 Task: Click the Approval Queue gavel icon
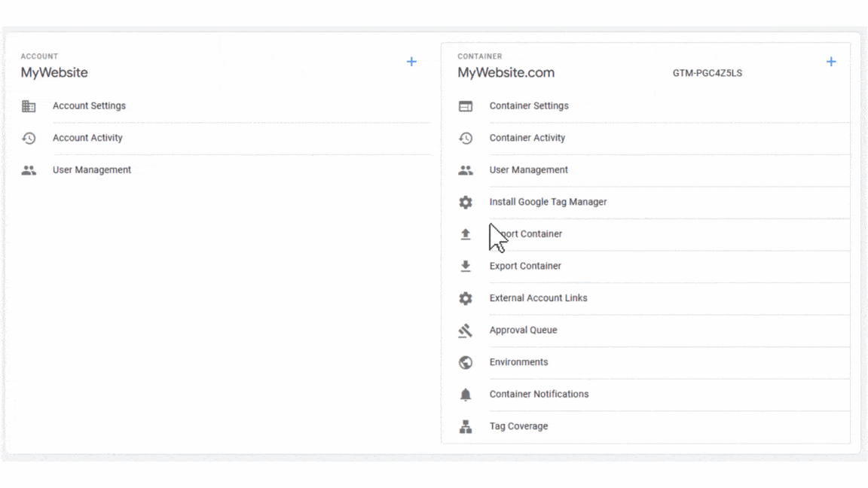(466, 331)
